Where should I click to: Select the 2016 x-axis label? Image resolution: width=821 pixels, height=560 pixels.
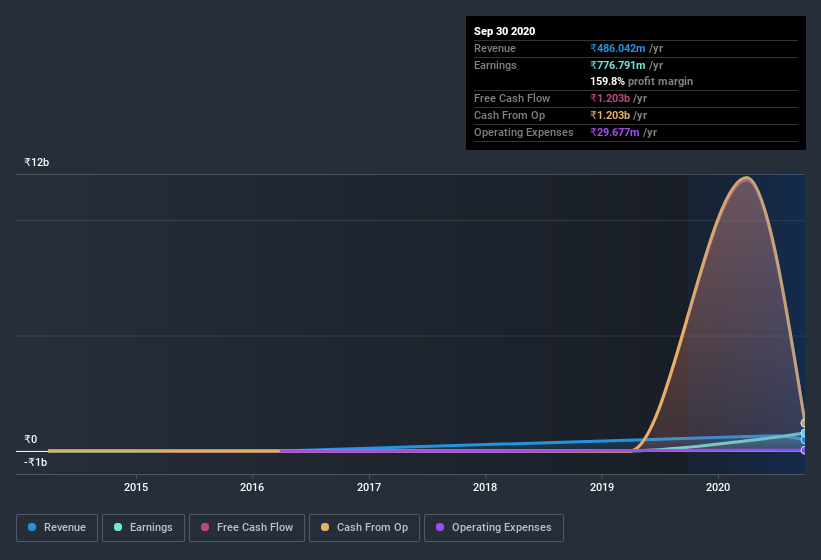click(252, 488)
